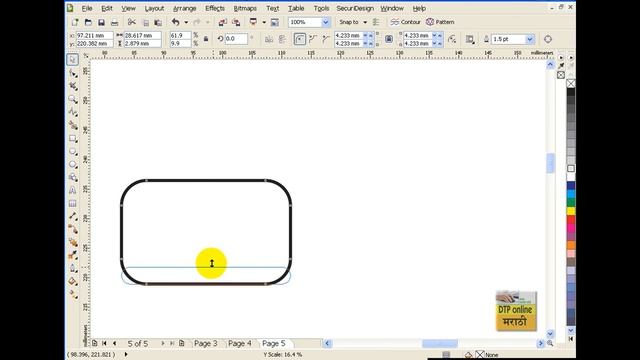
Task: Select the Polygon tool
Action: click(x=73, y=164)
